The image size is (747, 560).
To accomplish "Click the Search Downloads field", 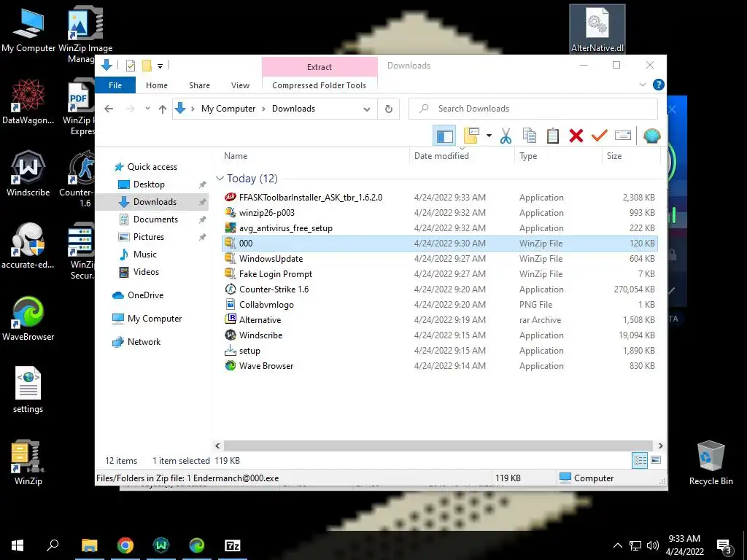I will [533, 109].
